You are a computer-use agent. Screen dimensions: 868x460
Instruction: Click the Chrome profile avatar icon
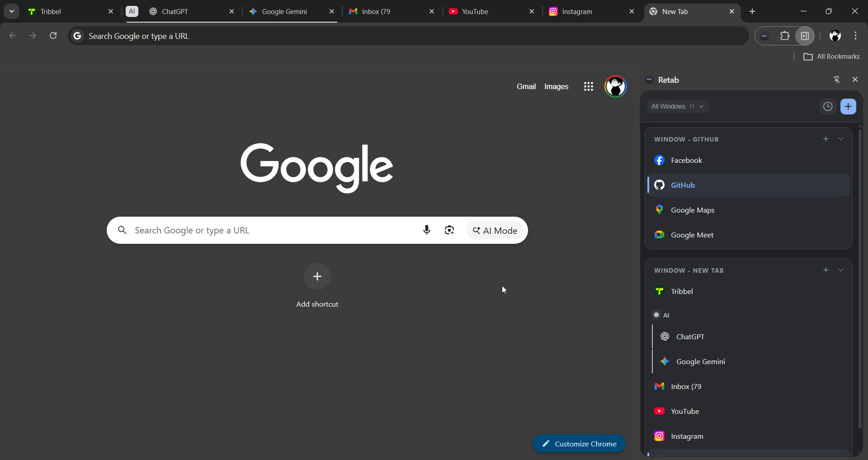pos(835,36)
